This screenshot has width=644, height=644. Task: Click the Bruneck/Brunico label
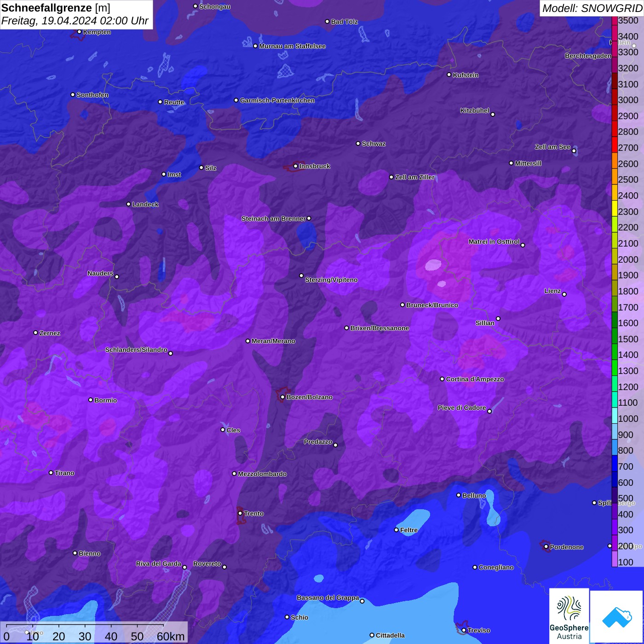coord(432,305)
